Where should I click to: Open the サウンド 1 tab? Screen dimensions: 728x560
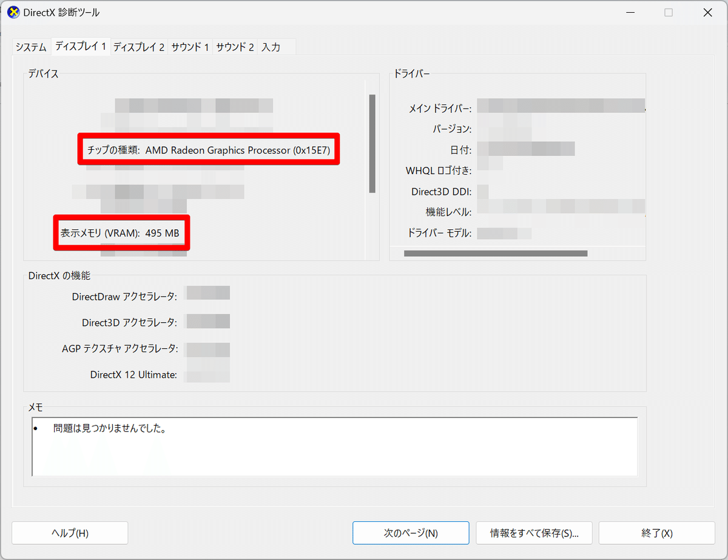(190, 47)
